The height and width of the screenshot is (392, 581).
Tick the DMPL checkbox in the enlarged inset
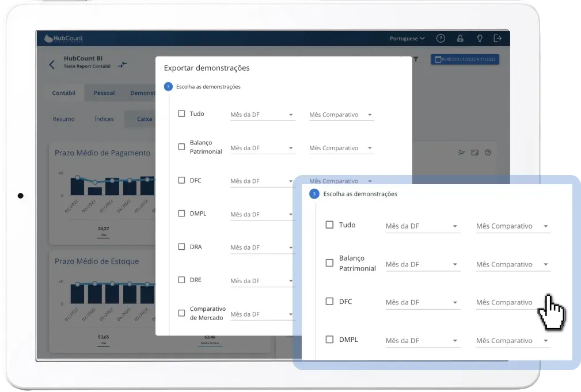(329, 340)
